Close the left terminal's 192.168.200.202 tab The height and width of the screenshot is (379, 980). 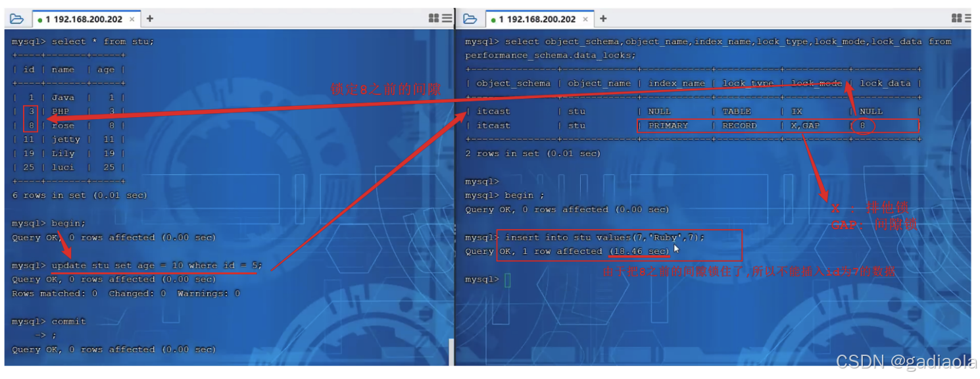pyautogui.click(x=132, y=19)
